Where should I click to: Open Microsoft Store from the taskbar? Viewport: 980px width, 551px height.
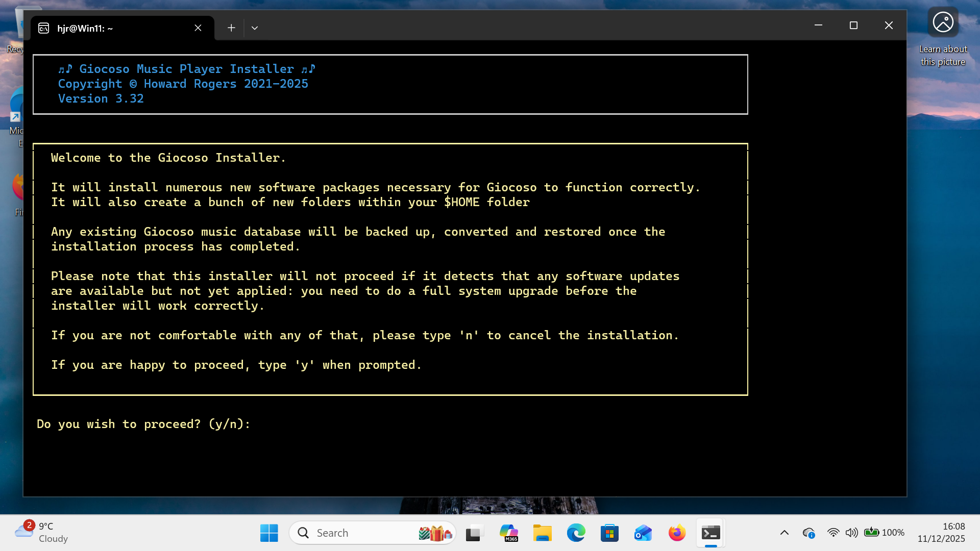(x=609, y=533)
